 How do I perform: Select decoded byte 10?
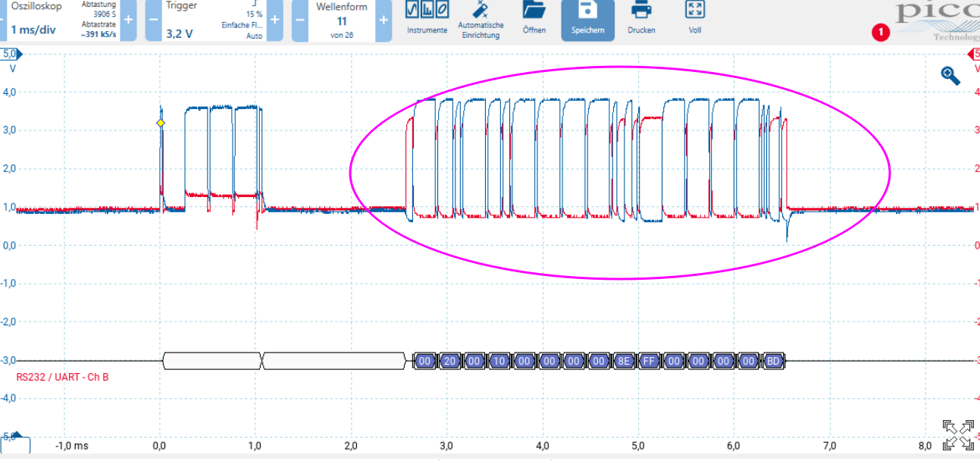499,361
